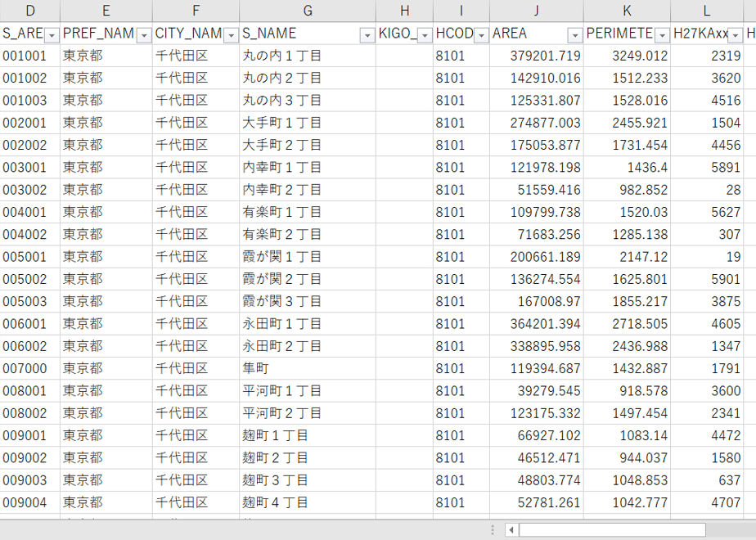
Task: Click the AREA header cell
Action: [x=537, y=34]
